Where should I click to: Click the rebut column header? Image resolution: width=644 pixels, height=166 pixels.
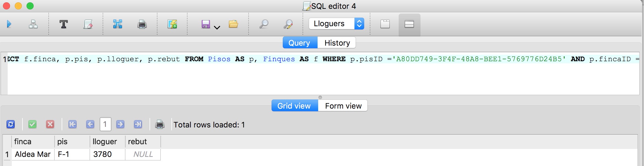tap(143, 142)
